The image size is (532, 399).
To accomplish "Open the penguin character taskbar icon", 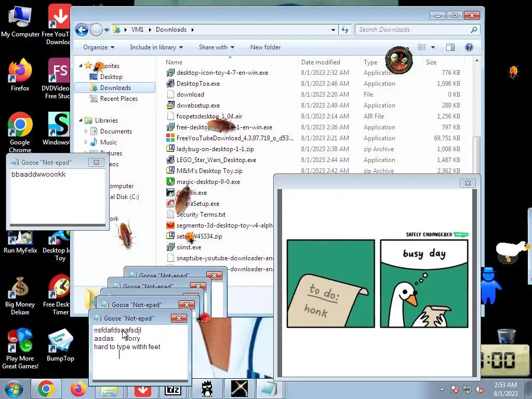I will tap(207, 389).
